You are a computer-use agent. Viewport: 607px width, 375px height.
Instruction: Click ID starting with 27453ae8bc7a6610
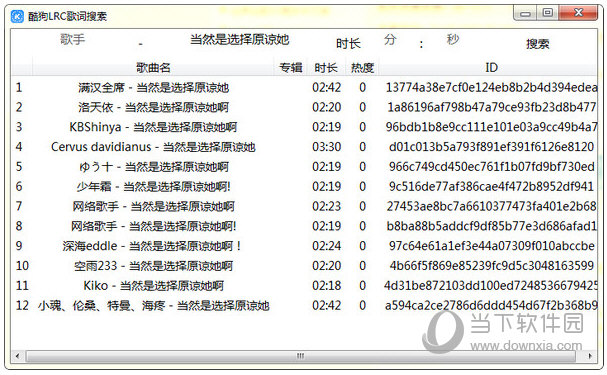(491, 206)
